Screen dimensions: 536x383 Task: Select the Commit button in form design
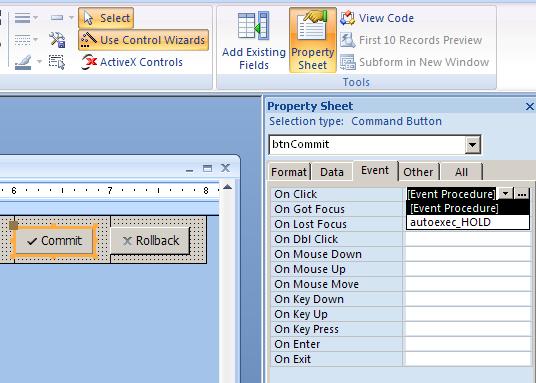(x=54, y=241)
